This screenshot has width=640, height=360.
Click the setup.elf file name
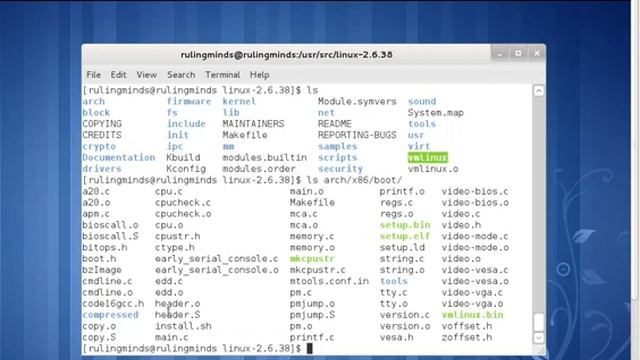click(405, 236)
